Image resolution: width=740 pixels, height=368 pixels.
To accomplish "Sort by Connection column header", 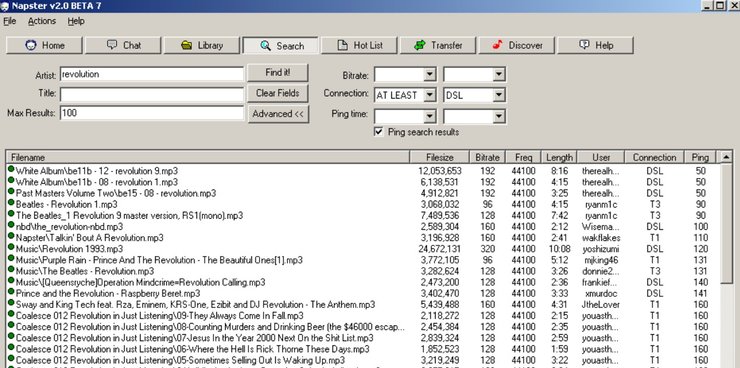I will pyautogui.click(x=654, y=157).
